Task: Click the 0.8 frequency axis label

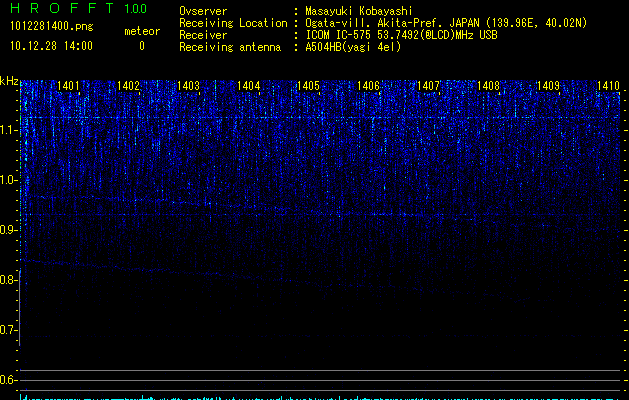Action: pyautogui.click(x=8, y=280)
